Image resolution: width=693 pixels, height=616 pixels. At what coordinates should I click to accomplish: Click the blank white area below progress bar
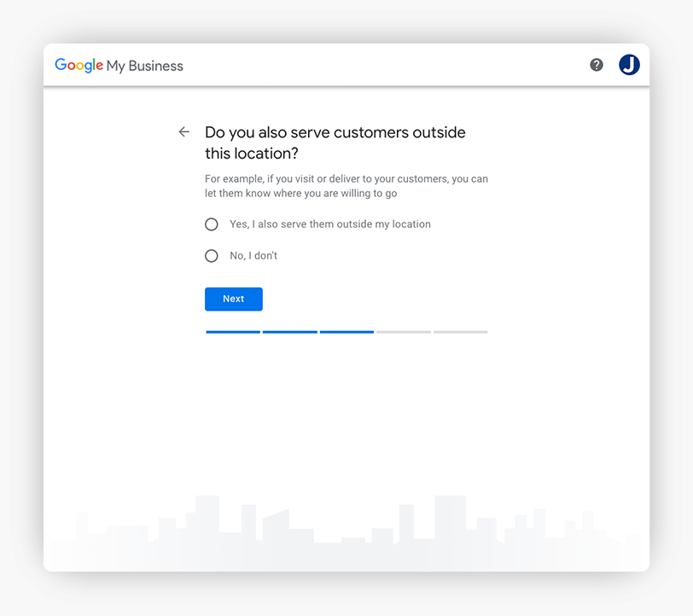tap(346, 410)
